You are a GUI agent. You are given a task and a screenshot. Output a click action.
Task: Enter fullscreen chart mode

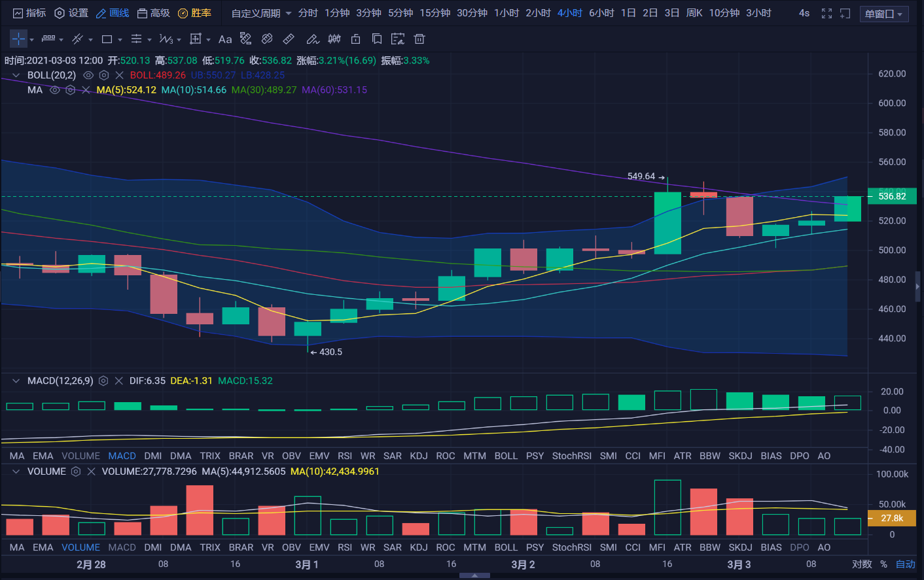826,13
